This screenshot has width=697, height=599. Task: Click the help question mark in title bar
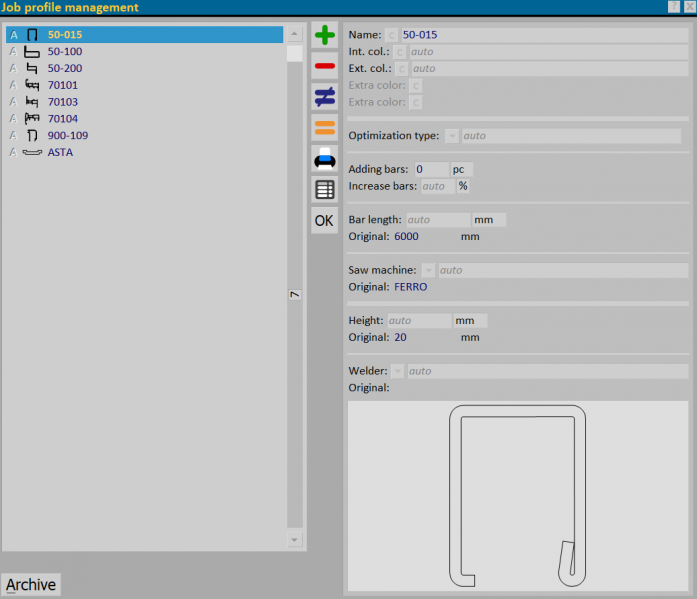(x=674, y=7)
